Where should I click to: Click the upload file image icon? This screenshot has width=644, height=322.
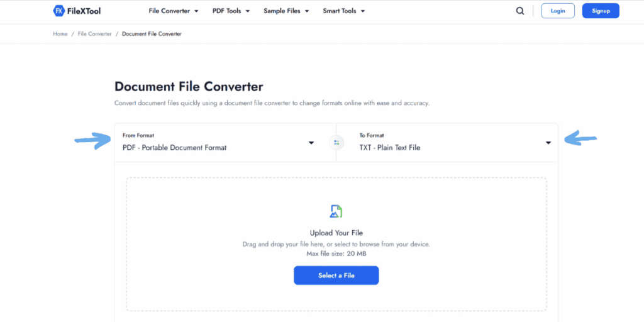[x=336, y=211]
